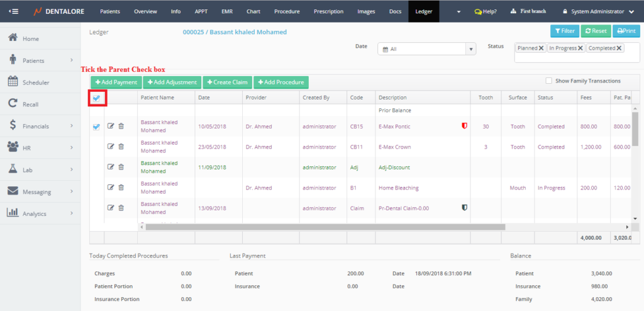Viewport: 644px width, 311px height.
Task: Click the Create Claim button
Action: (226, 82)
